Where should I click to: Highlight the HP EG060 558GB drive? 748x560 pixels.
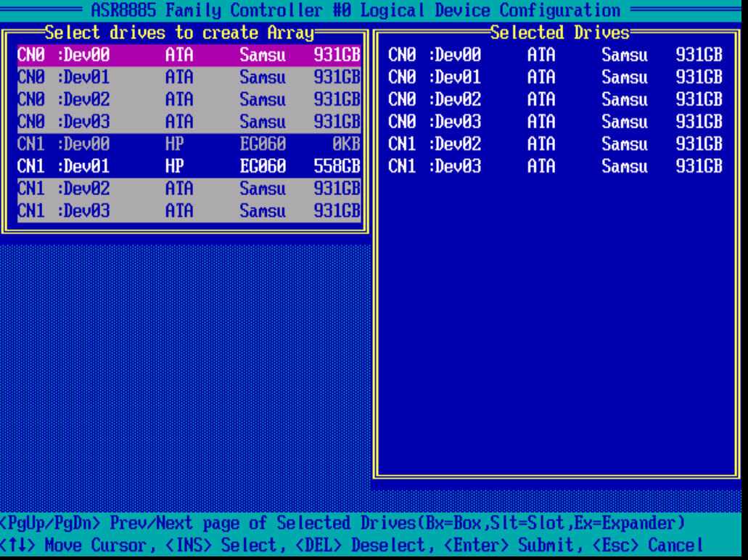tap(189, 167)
